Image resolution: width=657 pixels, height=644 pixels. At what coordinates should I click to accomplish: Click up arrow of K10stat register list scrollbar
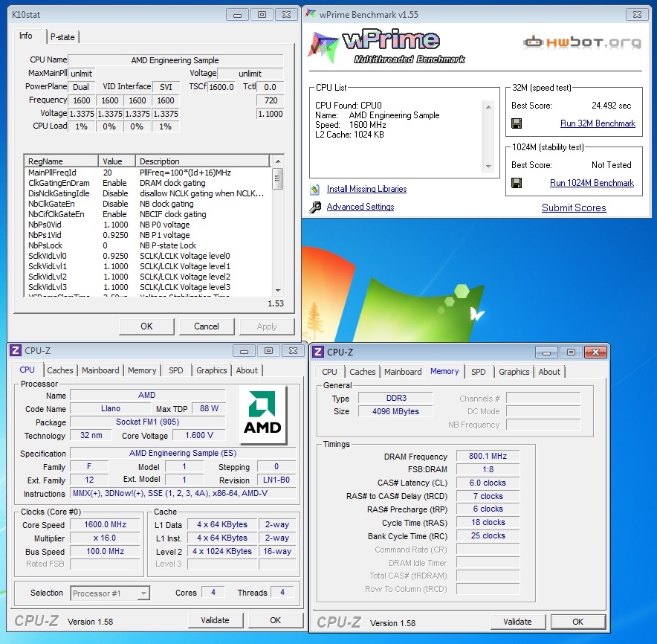click(x=277, y=161)
